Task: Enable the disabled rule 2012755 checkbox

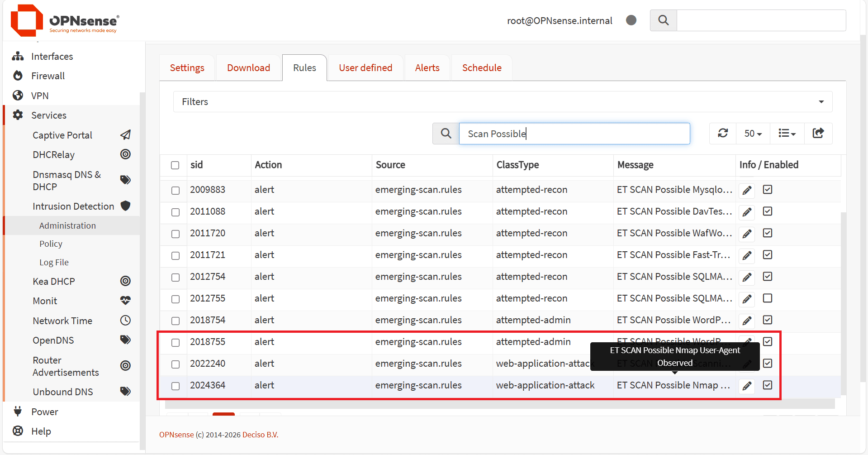Action: click(767, 298)
